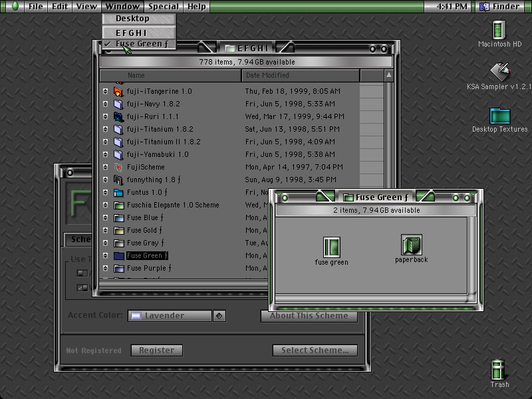
Task: Sort list by Date Modified column header
Action: 301,75
